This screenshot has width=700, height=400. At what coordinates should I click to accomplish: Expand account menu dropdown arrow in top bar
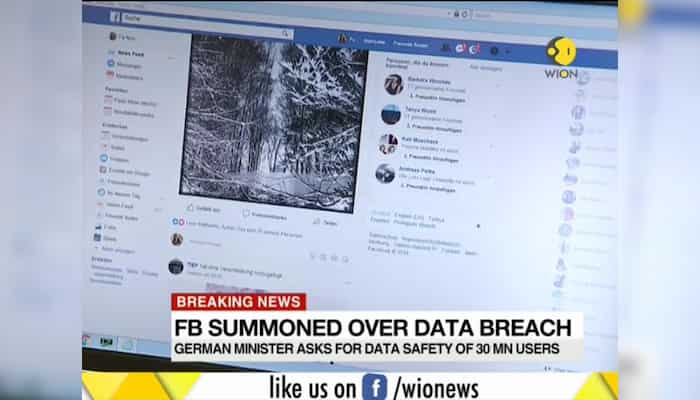tap(508, 52)
